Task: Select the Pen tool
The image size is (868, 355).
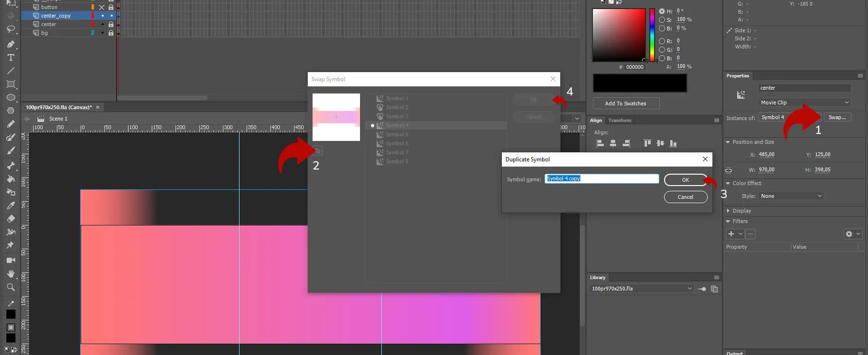Action: (10, 44)
